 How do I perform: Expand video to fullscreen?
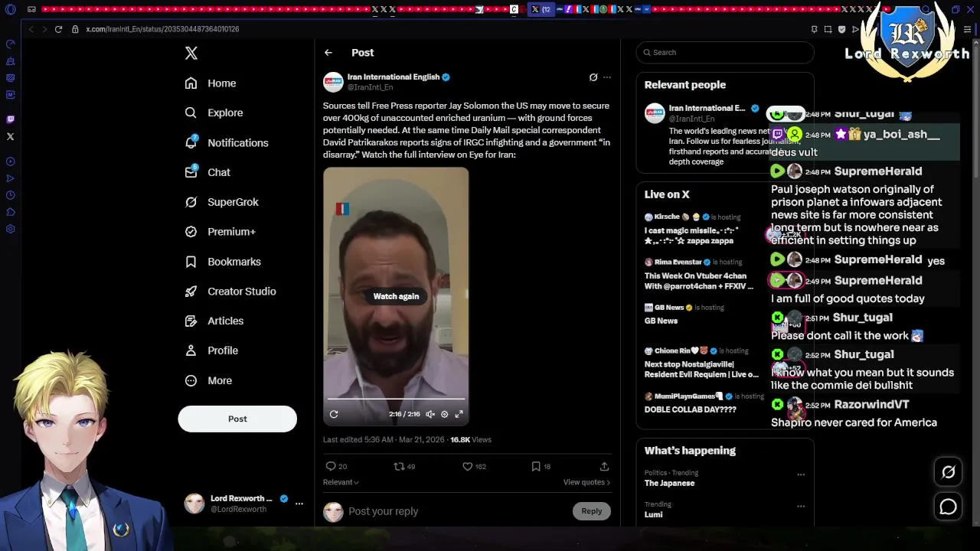pos(459,414)
